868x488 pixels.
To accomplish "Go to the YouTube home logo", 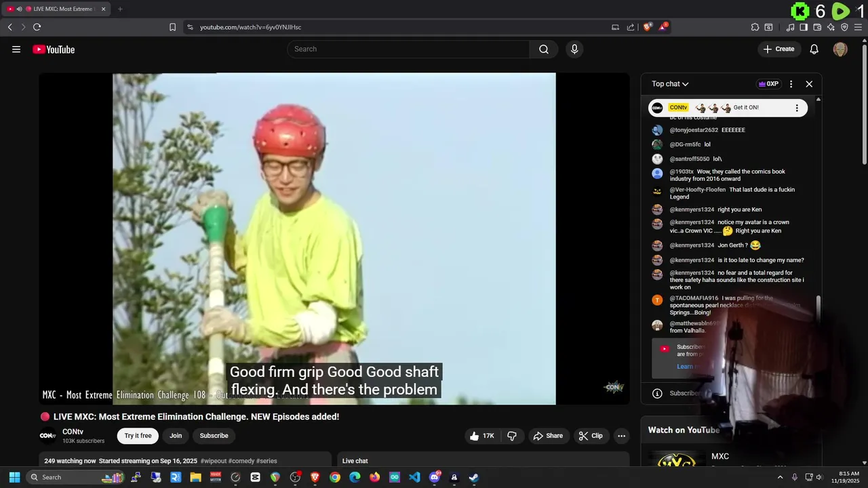I will point(54,49).
